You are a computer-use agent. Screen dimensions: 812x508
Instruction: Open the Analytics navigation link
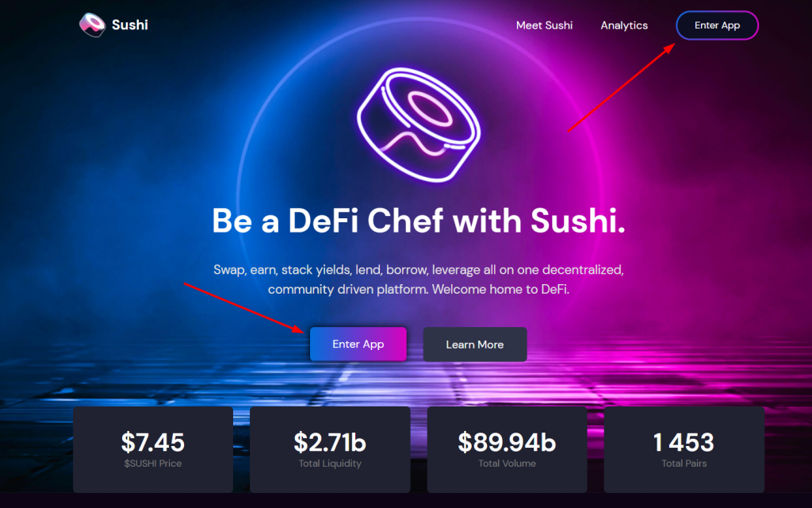tap(624, 25)
